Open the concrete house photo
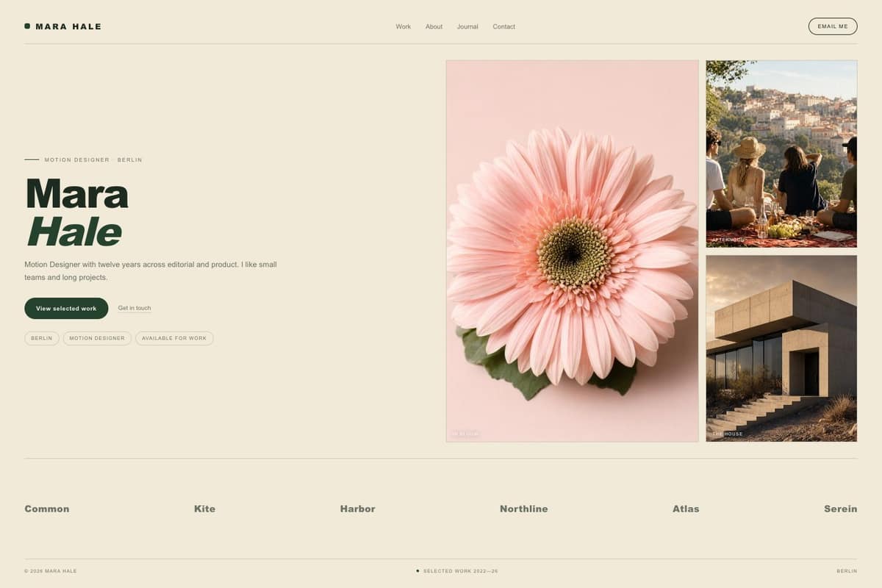This screenshot has height=588, width=882. 781,348
